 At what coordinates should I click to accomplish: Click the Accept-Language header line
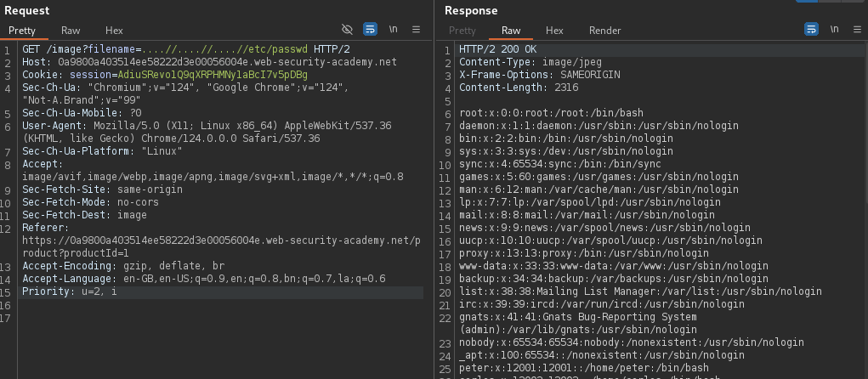[204, 279]
